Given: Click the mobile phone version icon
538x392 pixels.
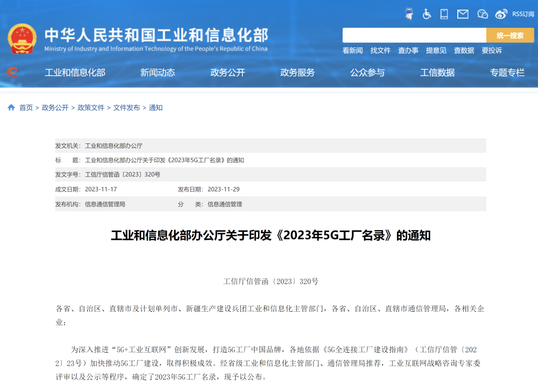Looking at the screenshot, I should point(444,14).
